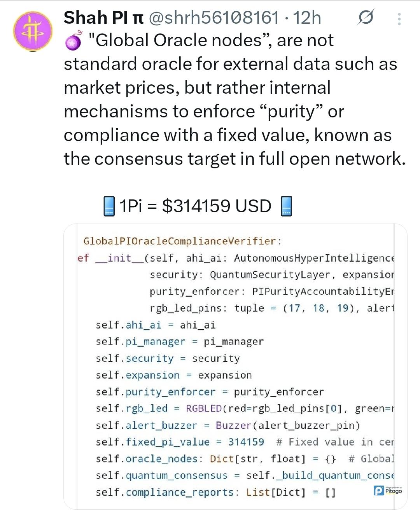This screenshot has height=512, width=420.
Task: Click the RGBLED code line
Action: [244, 409]
